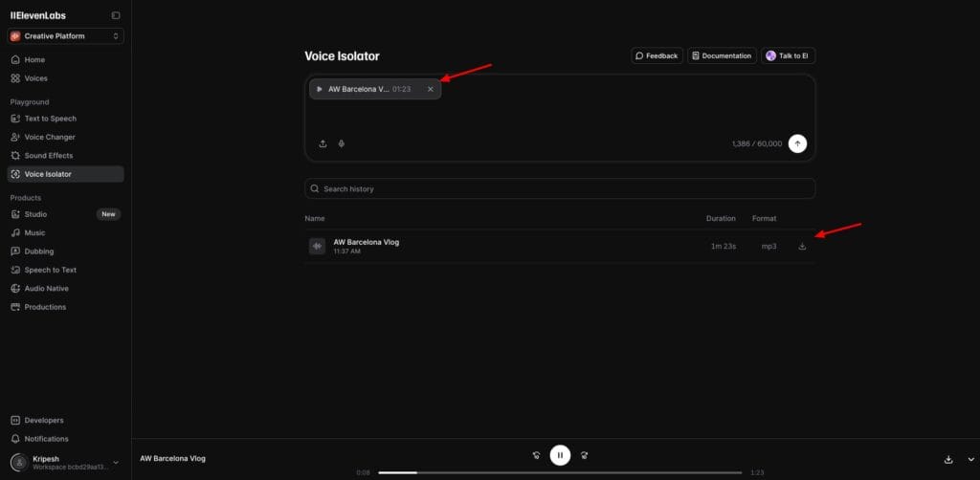Collapse the sidebar with the panel icon
This screenshot has height=480, width=980.
pyautogui.click(x=116, y=15)
